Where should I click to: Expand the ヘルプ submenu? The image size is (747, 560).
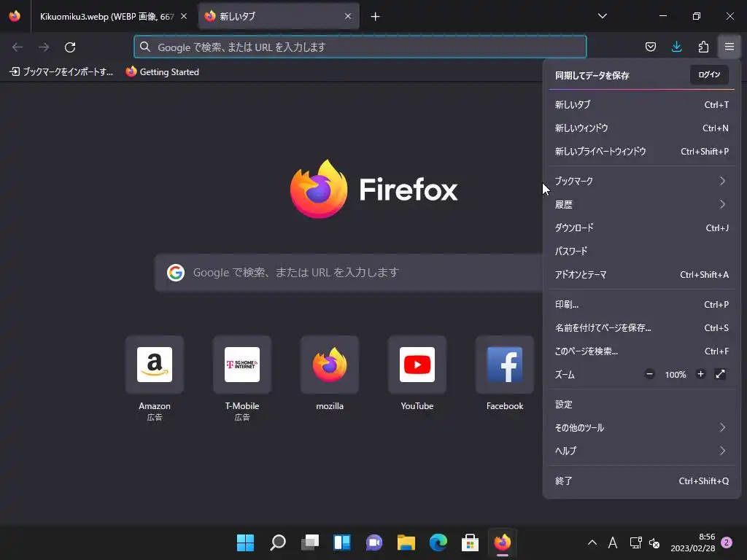coord(642,451)
